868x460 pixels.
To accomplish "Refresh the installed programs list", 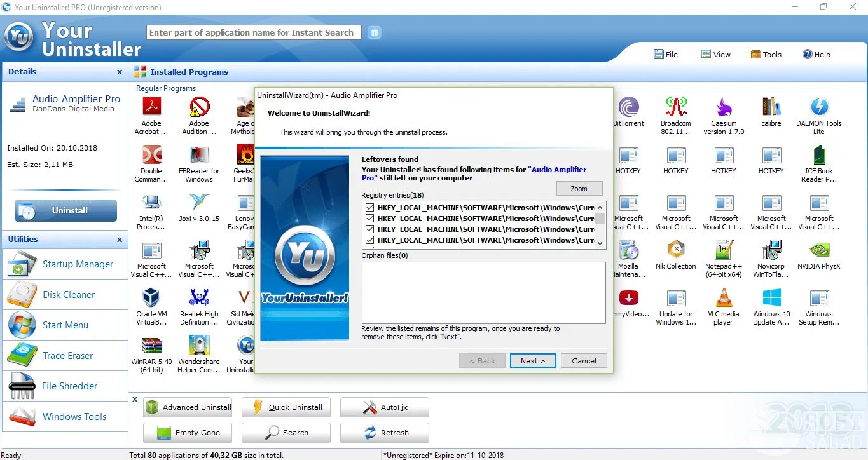I will [385, 433].
